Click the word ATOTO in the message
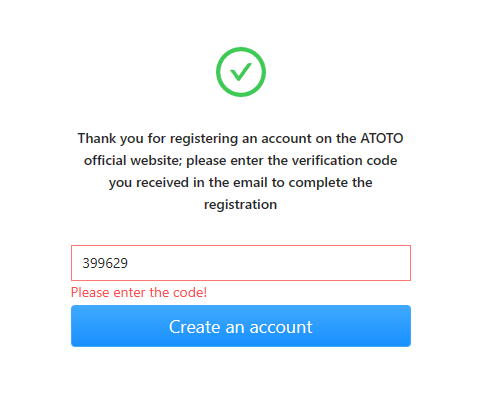490x400 pixels. click(382, 138)
